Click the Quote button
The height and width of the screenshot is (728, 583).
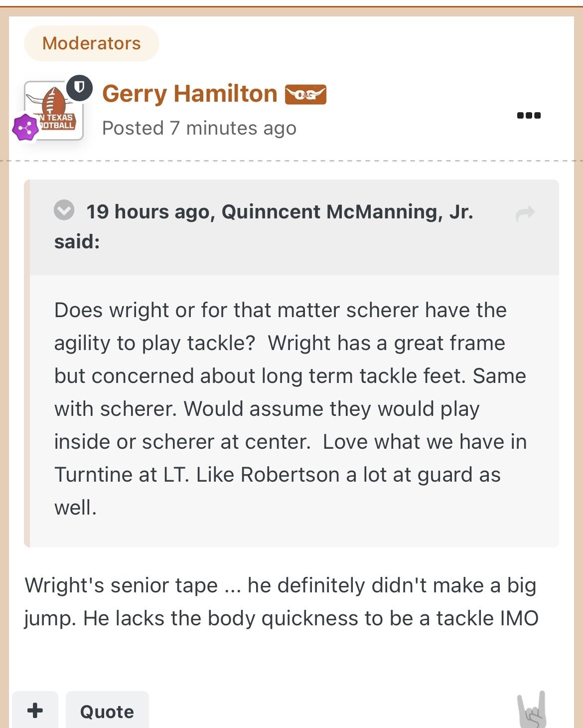tap(107, 711)
